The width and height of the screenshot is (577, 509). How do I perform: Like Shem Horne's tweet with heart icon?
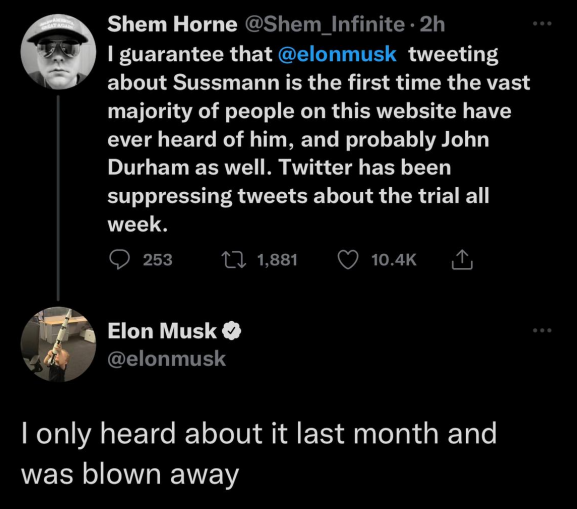[x=348, y=260]
